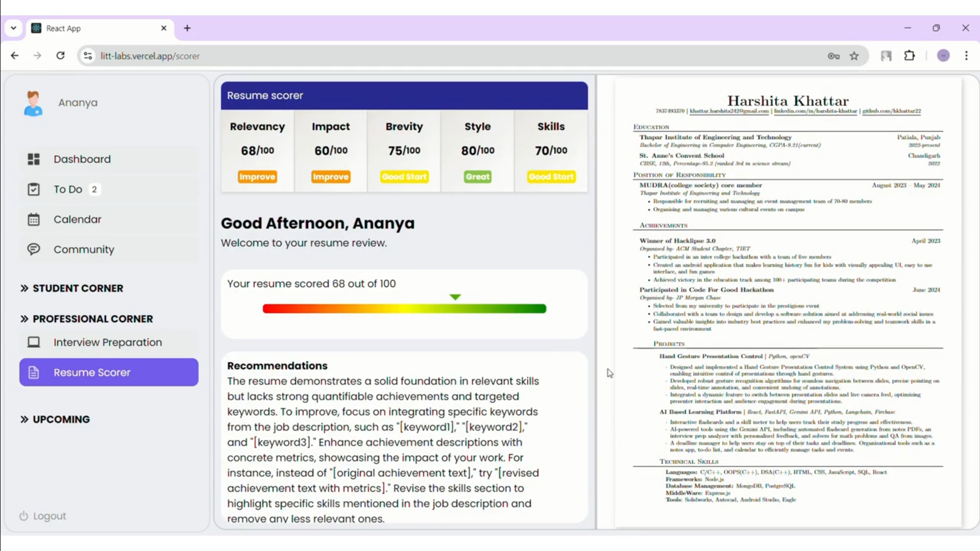Open the browser extensions puzzle icon
The height and width of the screenshot is (551, 980).
click(x=910, y=56)
